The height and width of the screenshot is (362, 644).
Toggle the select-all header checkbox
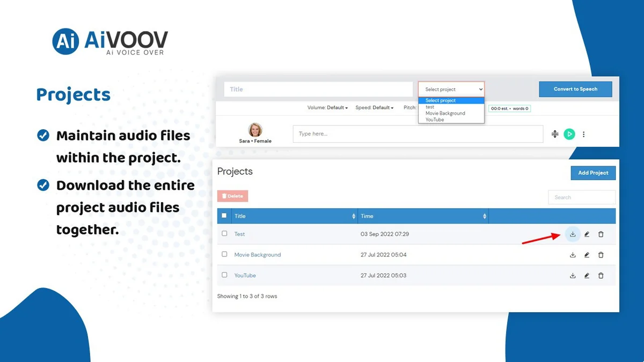[x=224, y=216]
